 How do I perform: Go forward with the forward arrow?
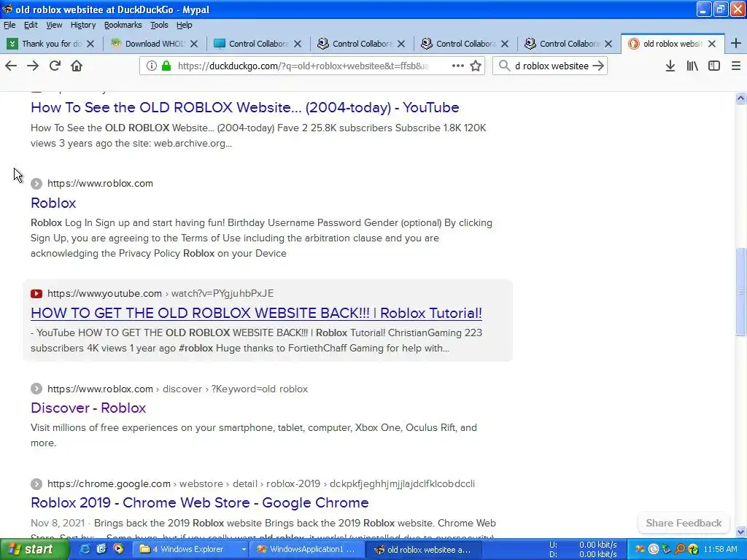(x=33, y=66)
